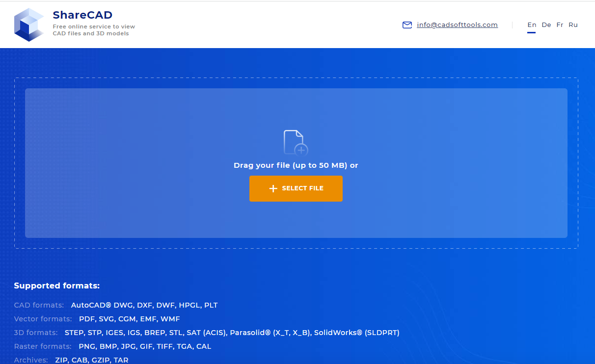Viewport: 595px width, 364px height.
Task: Click the Archives ZIP, CAB list
Action: tap(92, 360)
